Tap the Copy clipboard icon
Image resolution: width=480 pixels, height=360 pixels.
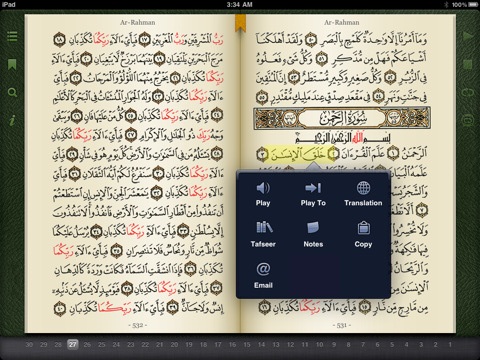coord(363,228)
